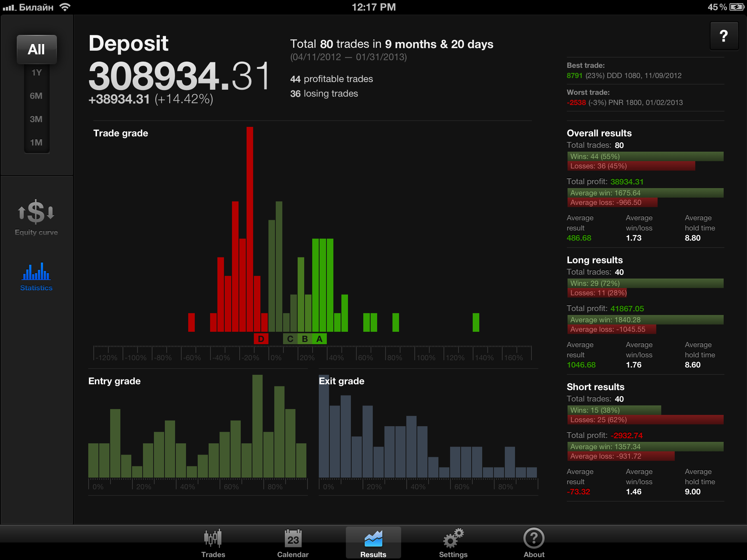Tap the Average loss: -931.72 bar
The image size is (747, 560).
point(621,456)
